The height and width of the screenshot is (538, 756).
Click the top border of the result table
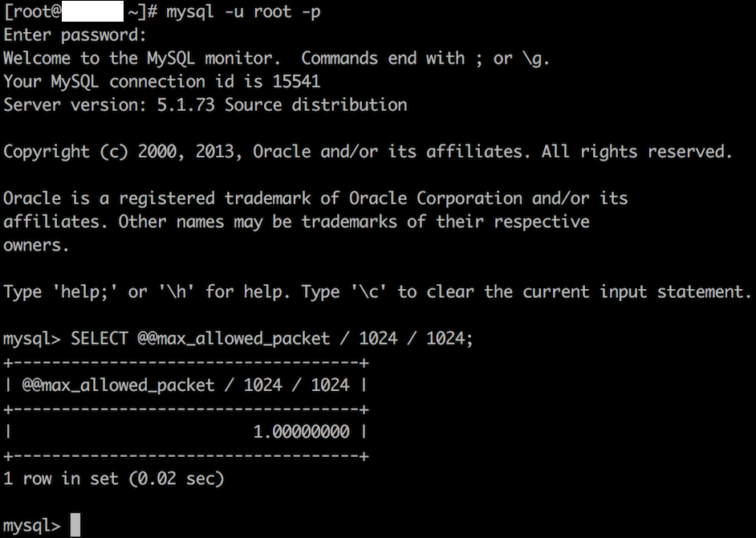pyautogui.click(x=186, y=362)
